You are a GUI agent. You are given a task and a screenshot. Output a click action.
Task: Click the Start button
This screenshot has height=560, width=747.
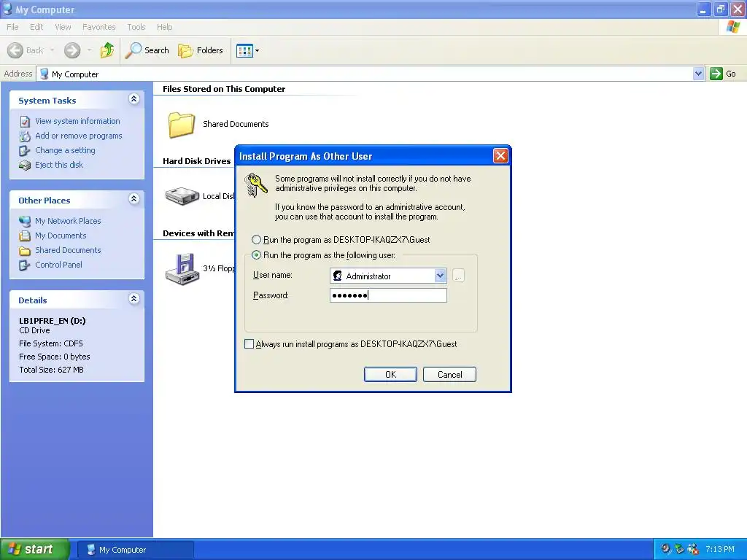pyautogui.click(x=34, y=550)
